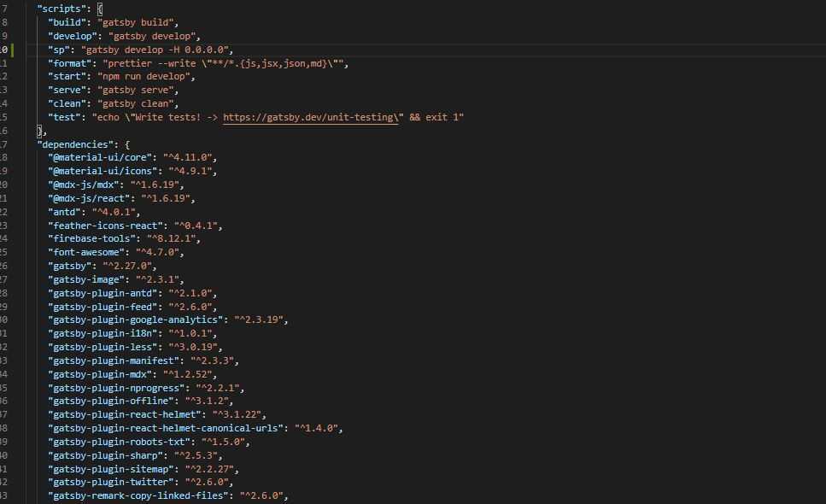Click the "gatsby-image" dependency
This screenshot has height=504, width=826.
tap(86, 279)
